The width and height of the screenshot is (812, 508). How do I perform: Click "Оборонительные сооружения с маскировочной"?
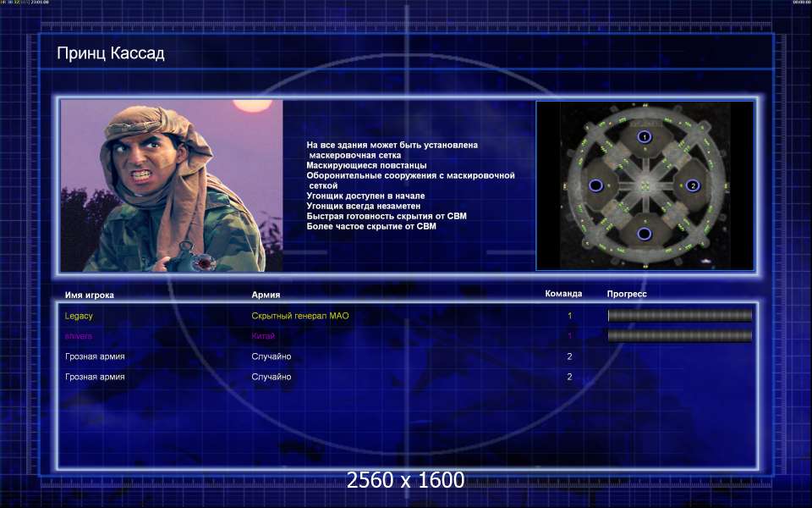411,176
